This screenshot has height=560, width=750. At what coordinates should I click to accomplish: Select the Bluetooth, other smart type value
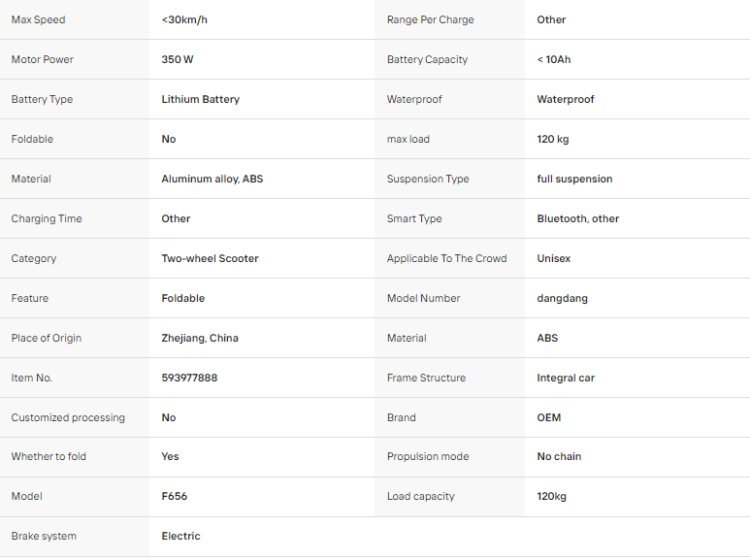coord(578,218)
